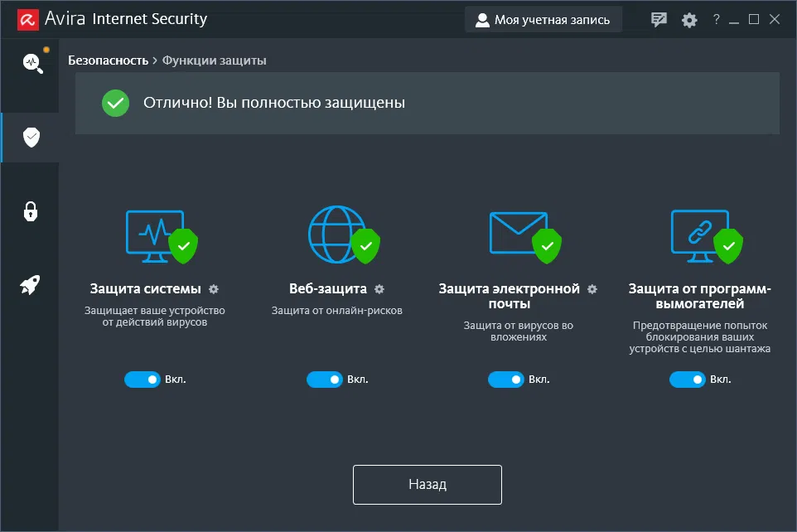Toggle Защита электронной почты off
The image size is (797, 532).
[505, 380]
